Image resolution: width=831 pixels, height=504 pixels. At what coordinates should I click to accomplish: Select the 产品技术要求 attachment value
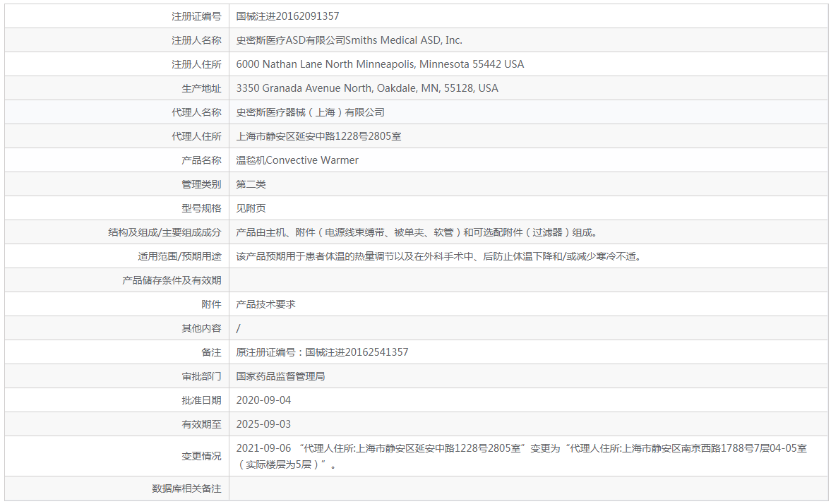[x=266, y=304]
